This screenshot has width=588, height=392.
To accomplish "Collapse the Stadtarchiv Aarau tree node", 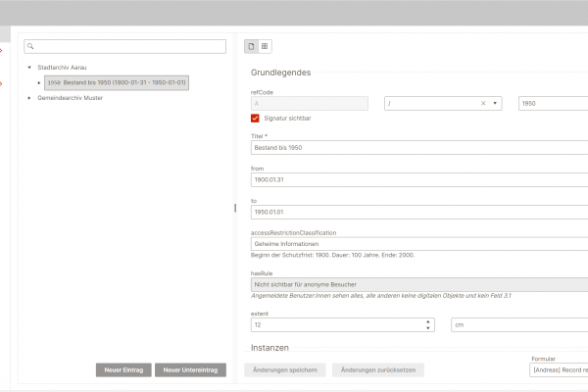I will [x=29, y=68].
